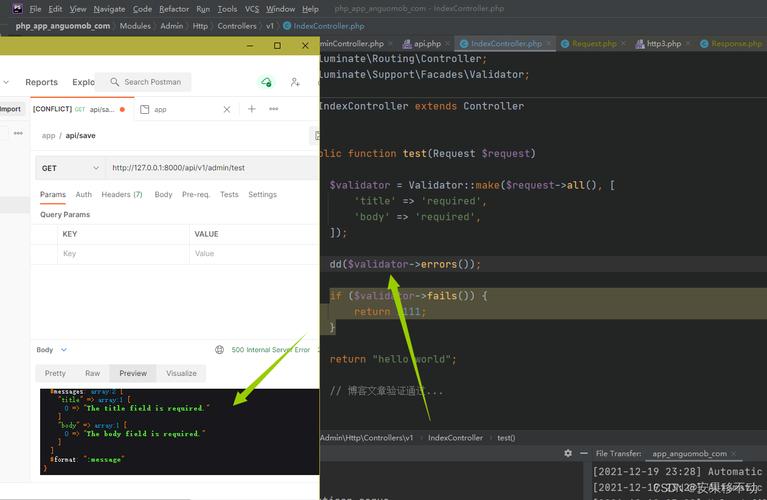Switch to the Body request tab
This screenshot has width=767, height=500.
pos(163,194)
